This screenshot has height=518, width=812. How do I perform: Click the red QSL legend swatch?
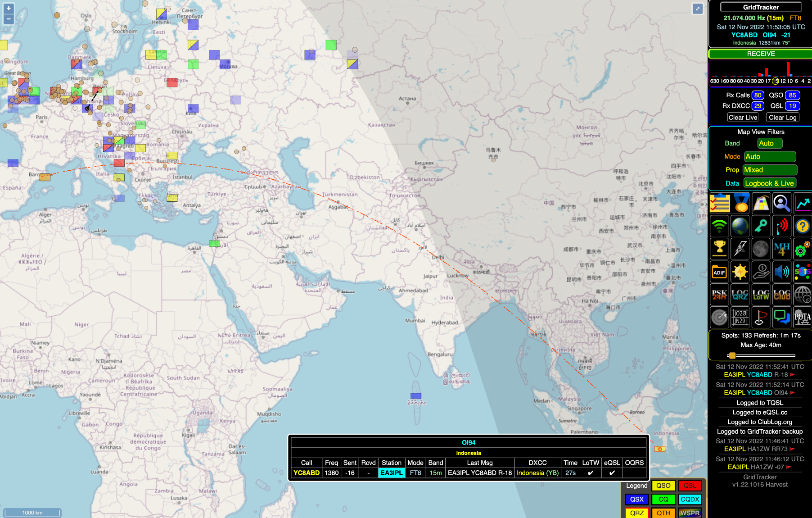tap(690, 486)
